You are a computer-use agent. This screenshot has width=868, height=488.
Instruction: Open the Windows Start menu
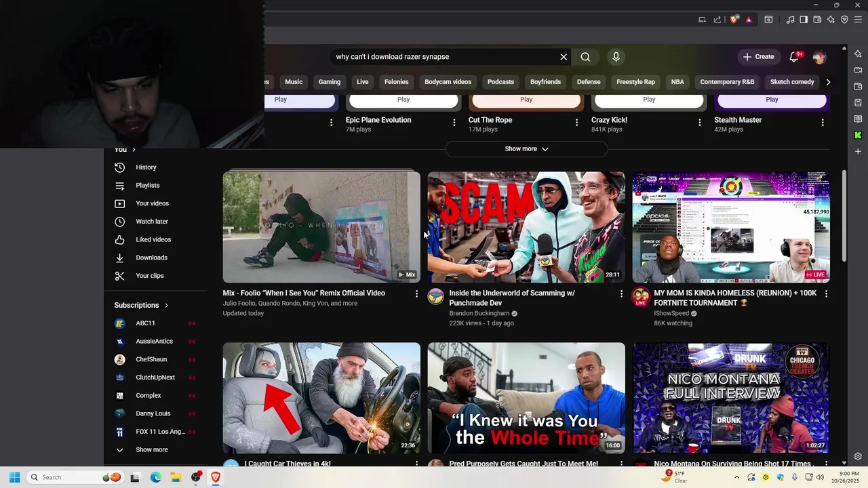pos(15,477)
